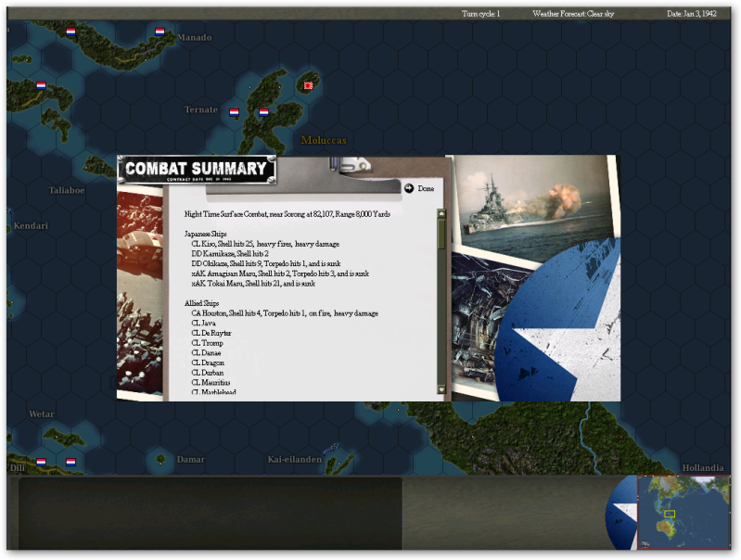Click the Damar map label
The width and height of the screenshot is (741, 560).
[191, 459]
